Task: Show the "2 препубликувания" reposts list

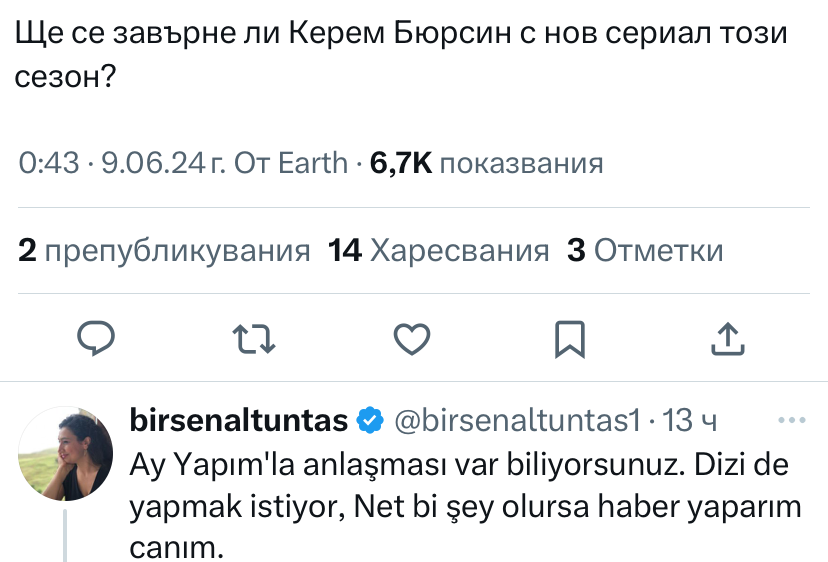Action: coord(164,250)
